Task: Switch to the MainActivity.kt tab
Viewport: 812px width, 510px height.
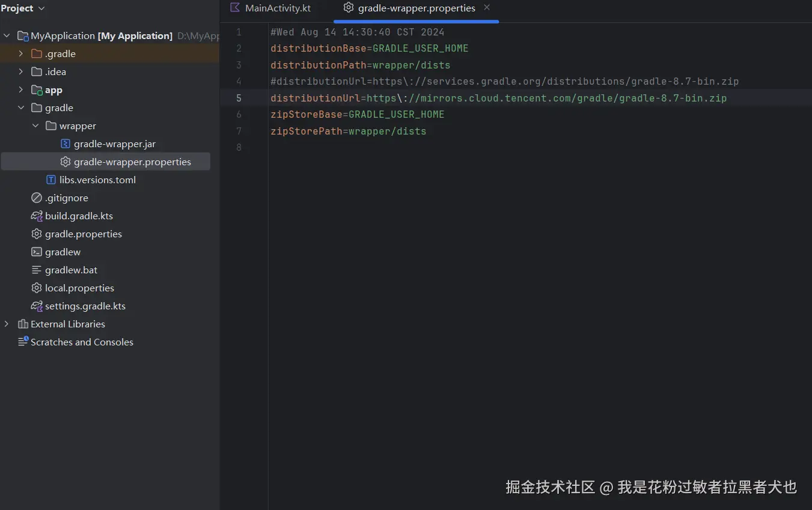Action: click(277, 8)
